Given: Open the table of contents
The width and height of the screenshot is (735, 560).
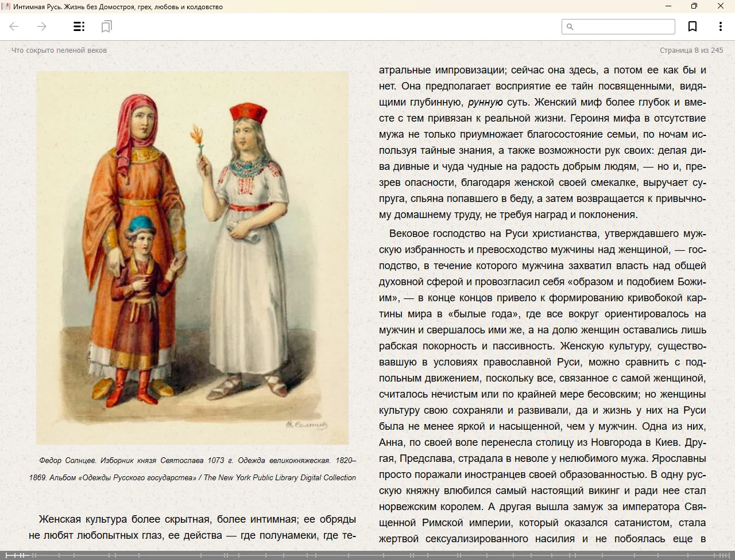Looking at the screenshot, I should coord(79,26).
